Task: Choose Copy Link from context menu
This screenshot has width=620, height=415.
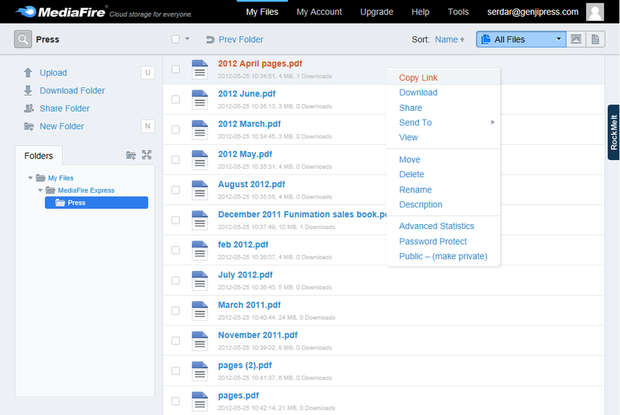Action: coord(418,78)
